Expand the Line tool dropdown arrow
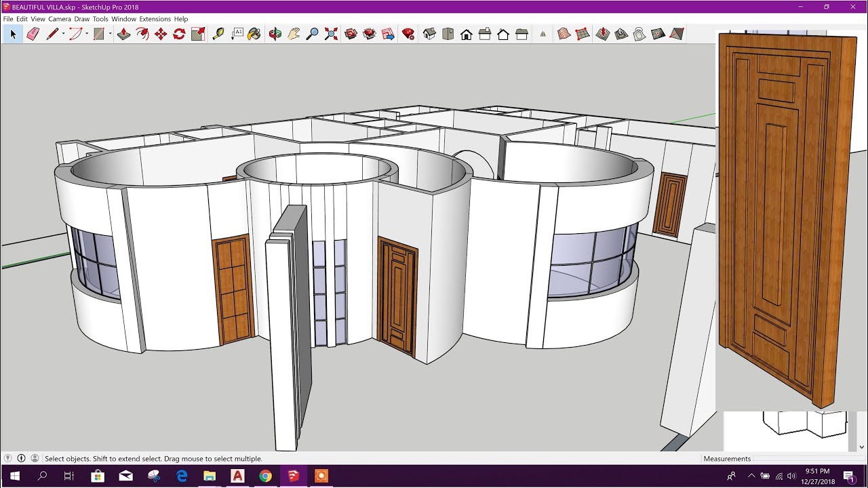Image resolution: width=868 pixels, height=488 pixels. 63,34
